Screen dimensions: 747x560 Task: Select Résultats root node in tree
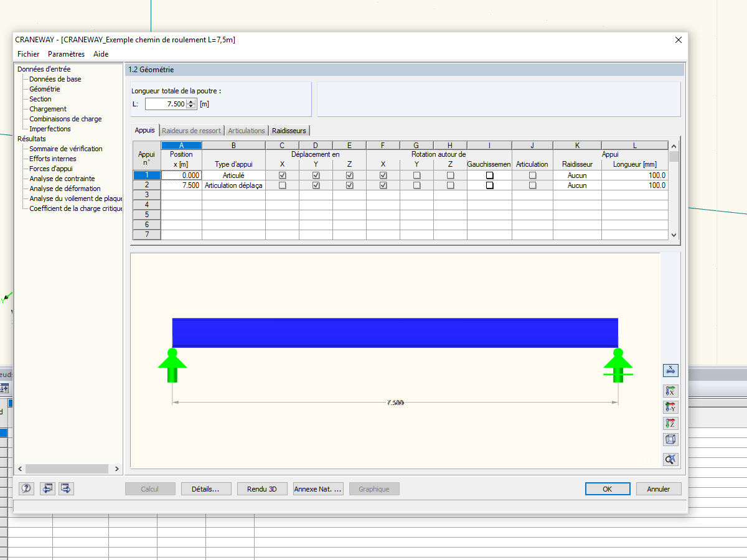pos(32,139)
